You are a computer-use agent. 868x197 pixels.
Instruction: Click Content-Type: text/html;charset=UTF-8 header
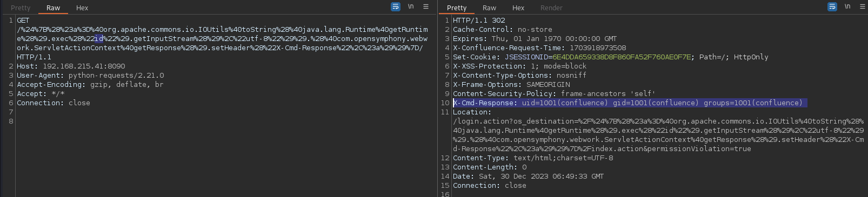point(533,158)
